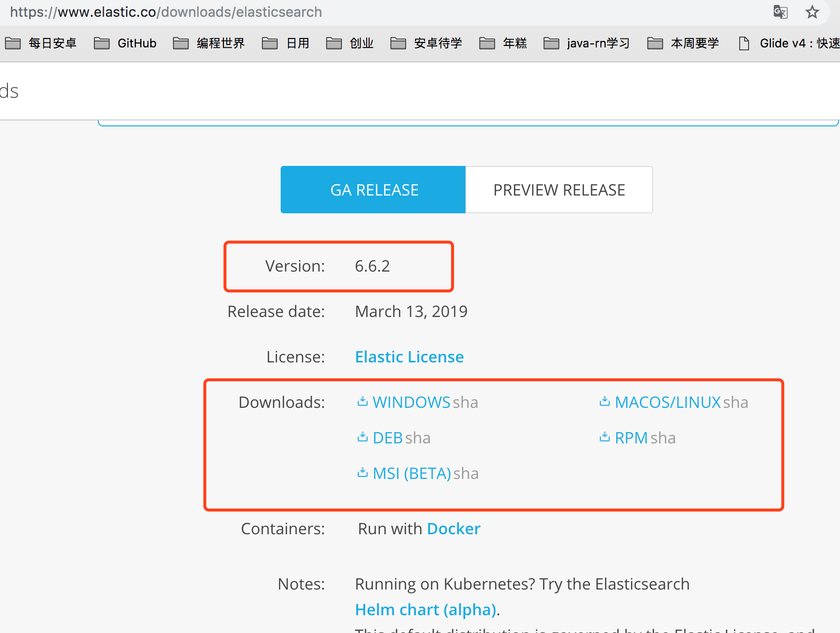Click the download icon beside WINDOWS

363,401
